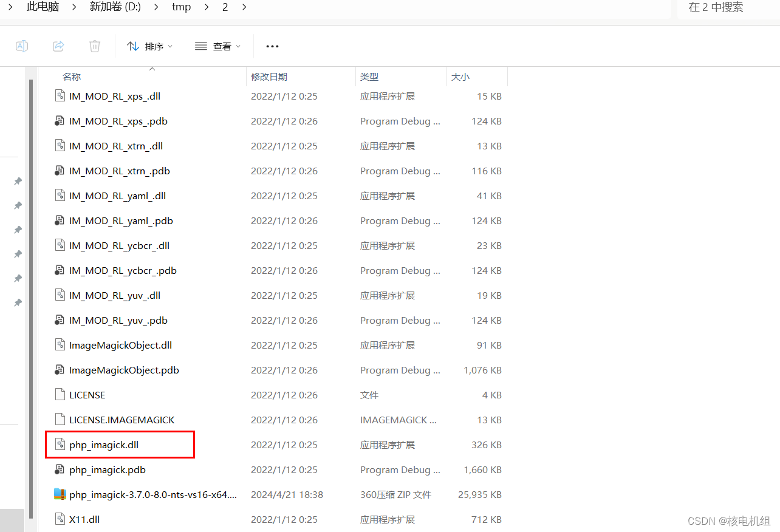Viewport: 780px width, 532px height.
Task: Click the 在 2 中搜索 search box
Action: pyautogui.click(x=717, y=7)
